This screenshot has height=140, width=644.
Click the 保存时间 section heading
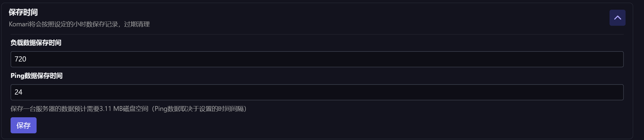point(23,12)
